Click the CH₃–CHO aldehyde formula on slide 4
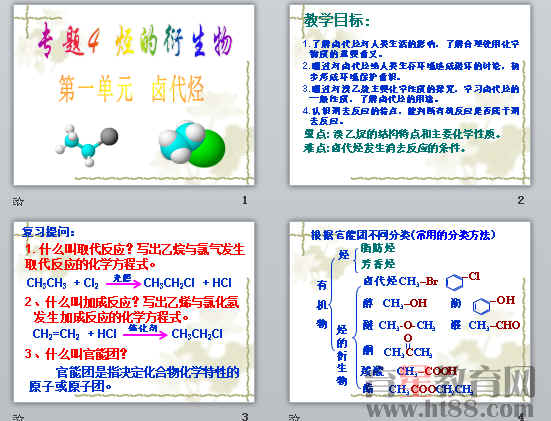 click(494, 325)
